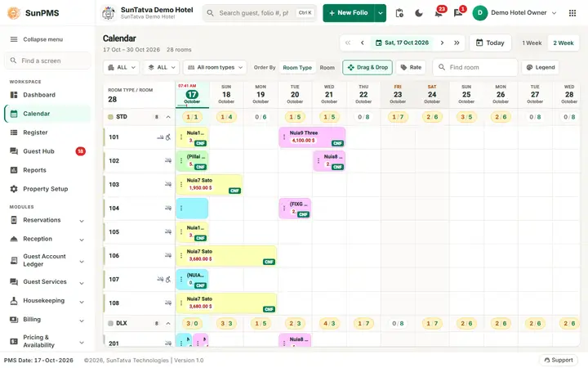Click the SunPMS logo icon

click(x=14, y=13)
